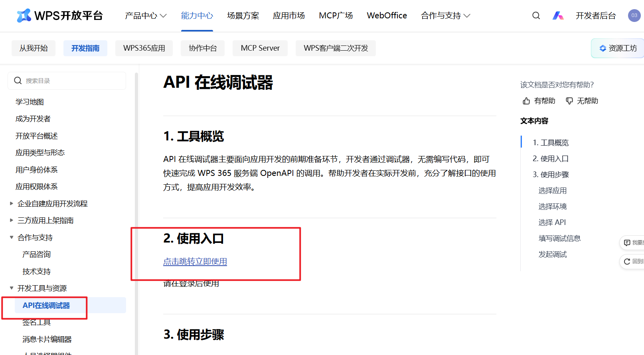This screenshot has width=644, height=355.
Task: Click the 资源工坊 button
Action: [x=618, y=48]
